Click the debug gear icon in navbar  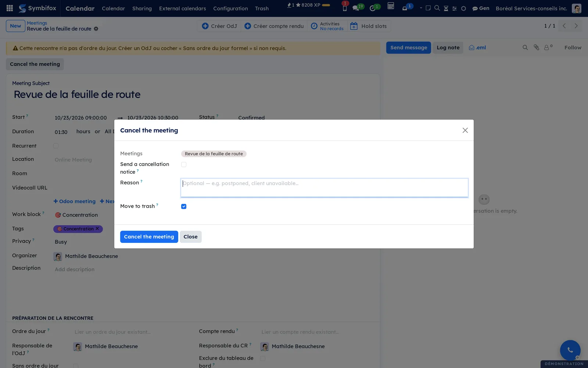coord(463,8)
